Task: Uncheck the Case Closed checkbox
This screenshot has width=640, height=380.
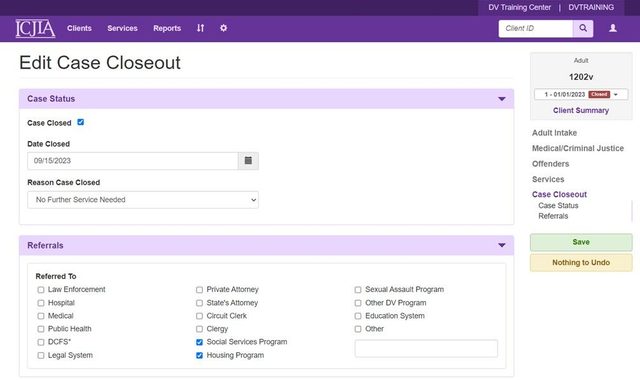Action: coord(80,122)
